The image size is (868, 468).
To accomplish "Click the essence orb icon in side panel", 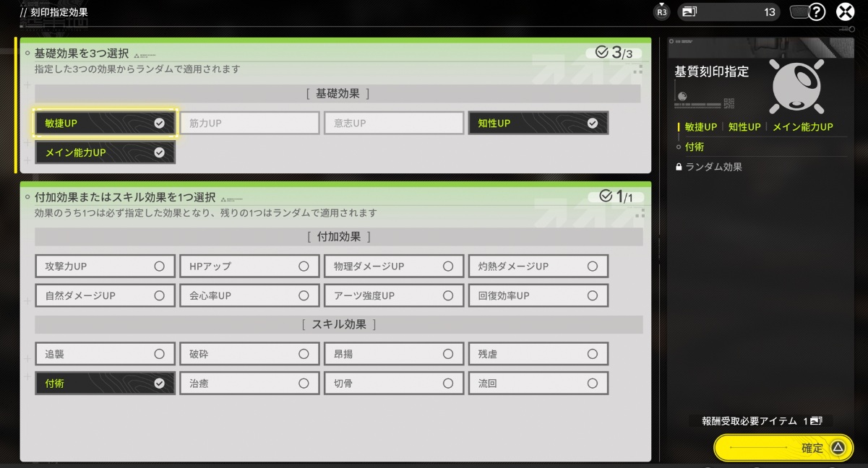I will [x=797, y=87].
